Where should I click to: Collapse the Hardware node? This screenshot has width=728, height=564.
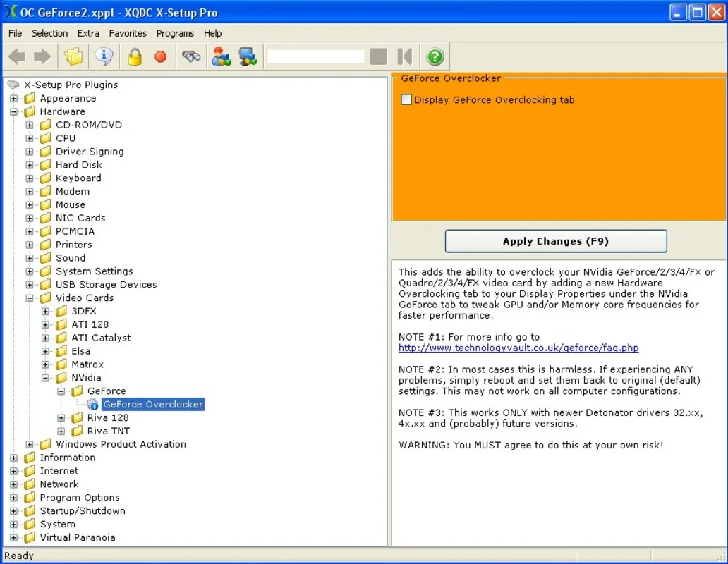point(14,112)
